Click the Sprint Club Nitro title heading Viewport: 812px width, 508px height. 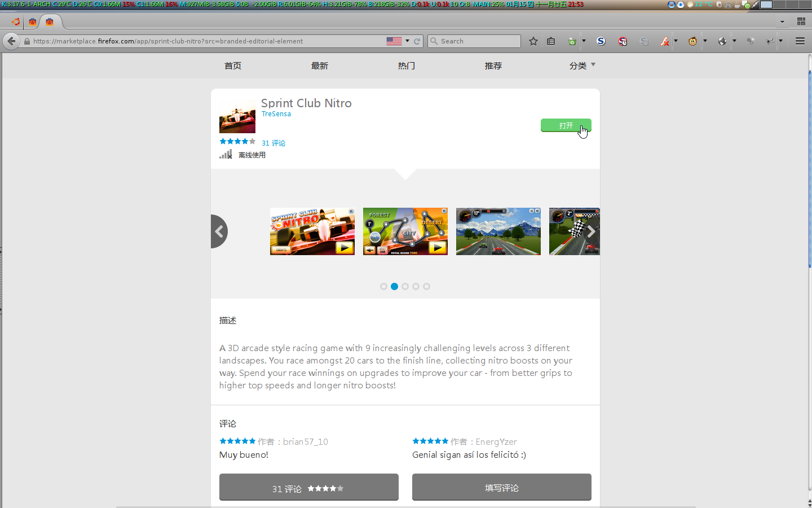coord(306,103)
